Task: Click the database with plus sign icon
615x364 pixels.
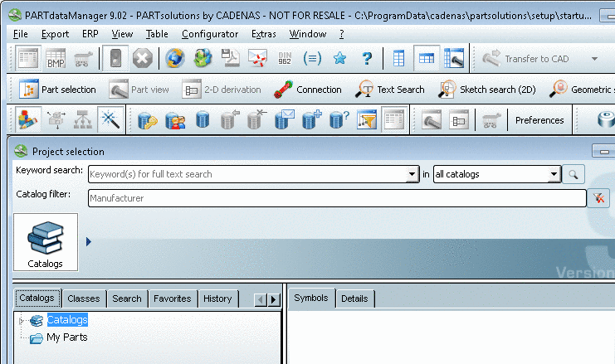Action: 312,120
